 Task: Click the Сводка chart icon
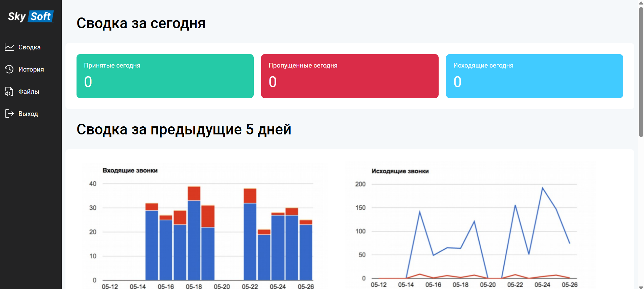click(9, 47)
